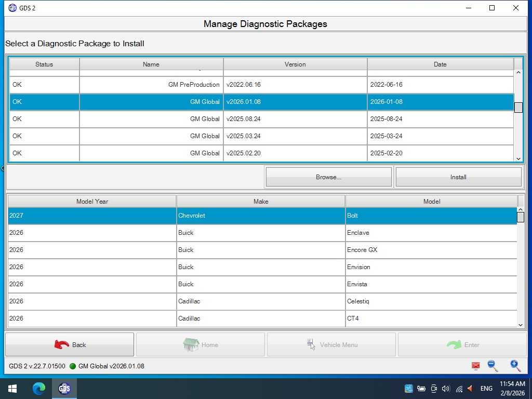Open Microsoft Edge from the taskbar

point(39,388)
